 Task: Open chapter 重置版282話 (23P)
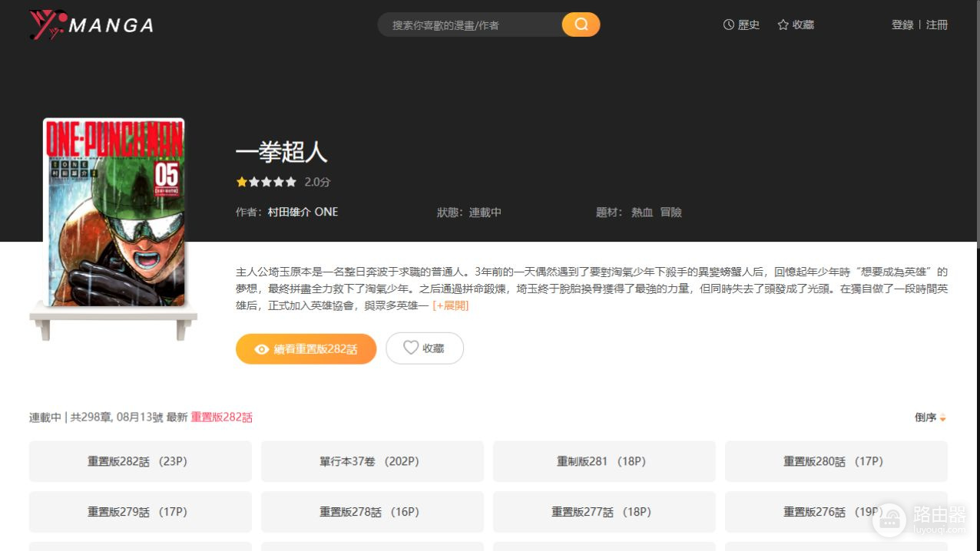coord(141,461)
